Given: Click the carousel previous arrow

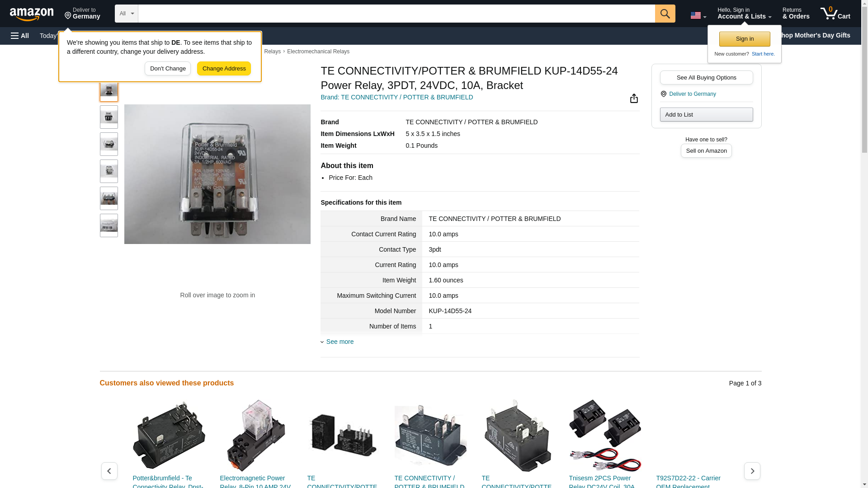Looking at the screenshot, I should 109,471.
